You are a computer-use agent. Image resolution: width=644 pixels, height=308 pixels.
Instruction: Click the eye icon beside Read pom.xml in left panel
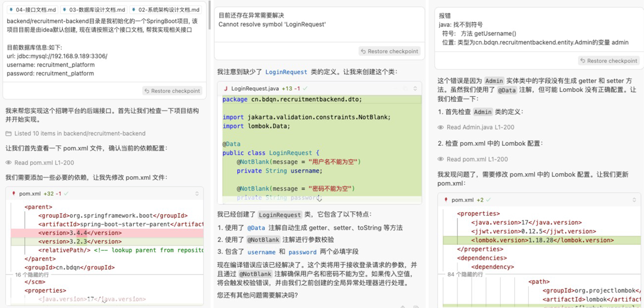(8, 163)
